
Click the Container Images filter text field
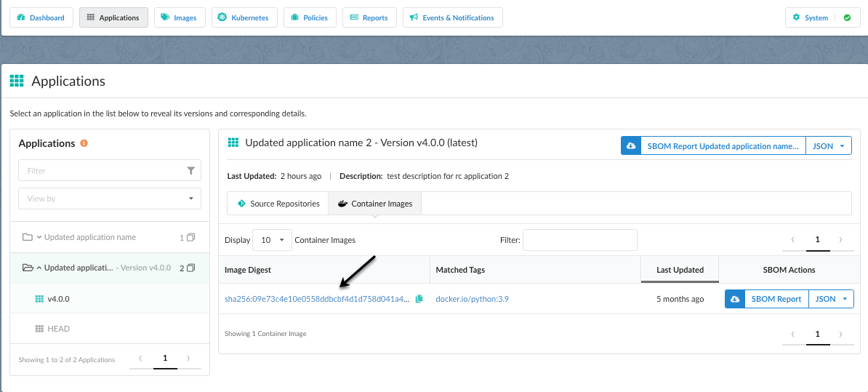pos(579,240)
